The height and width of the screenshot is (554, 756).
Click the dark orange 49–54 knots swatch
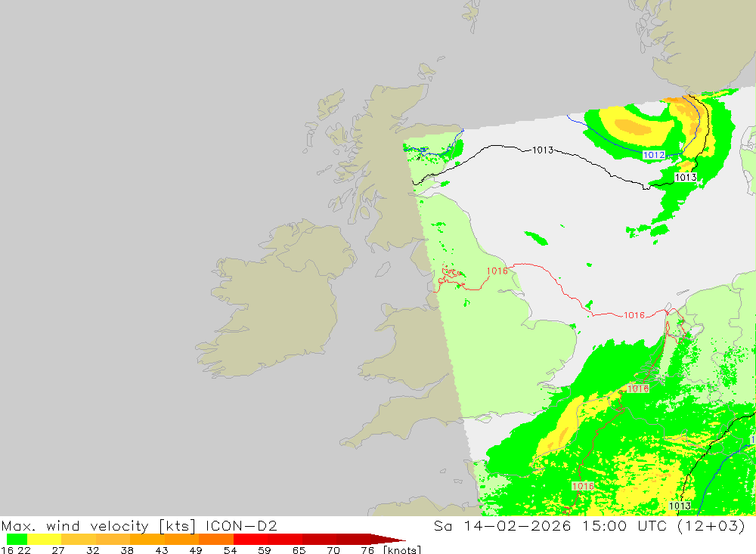[216, 539]
